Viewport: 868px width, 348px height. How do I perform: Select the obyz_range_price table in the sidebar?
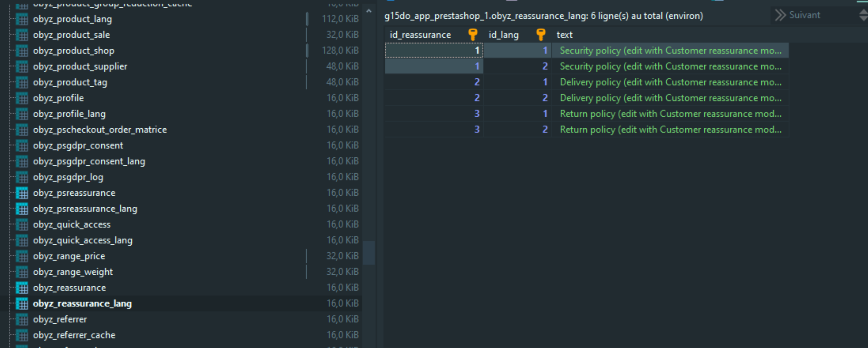pyautogui.click(x=69, y=256)
